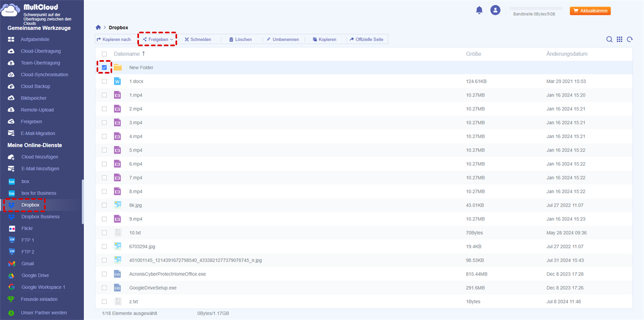Select box for Business service

click(x=39, y=193)
